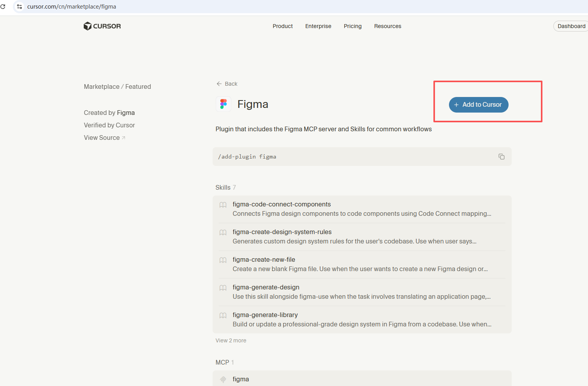The height and width of the screenshot is (386, 588).
Task: Open the Dashboard button
Action: pos(571,26)
